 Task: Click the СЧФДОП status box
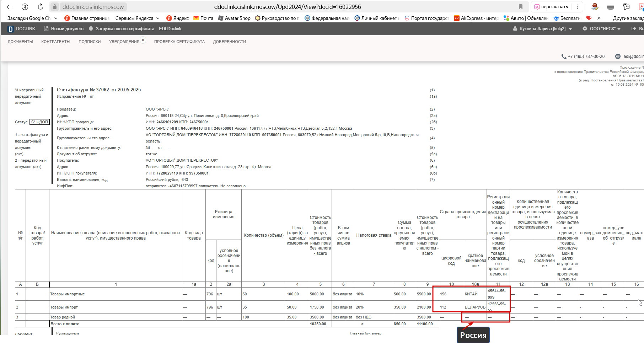click(39, 122)
